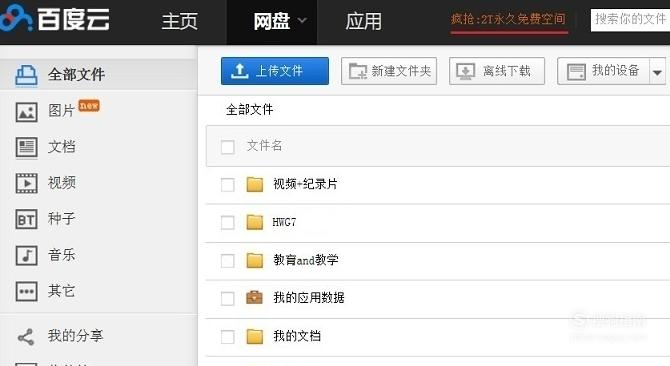Screen dimensions: 670x366
Task: Click the 文档 documents icon
Action: 26,147
